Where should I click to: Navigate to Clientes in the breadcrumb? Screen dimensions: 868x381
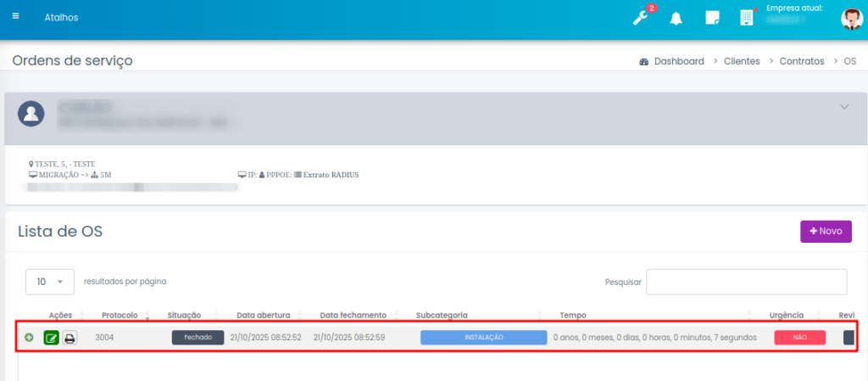742,61
